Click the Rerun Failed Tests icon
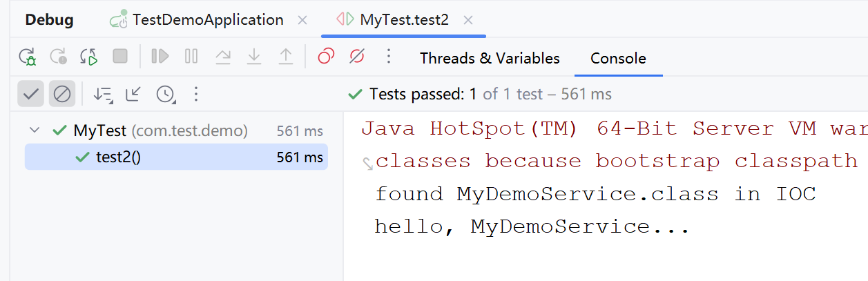This screenshot has height=281, width=868. pyautogui.click(x=59, y=57)
